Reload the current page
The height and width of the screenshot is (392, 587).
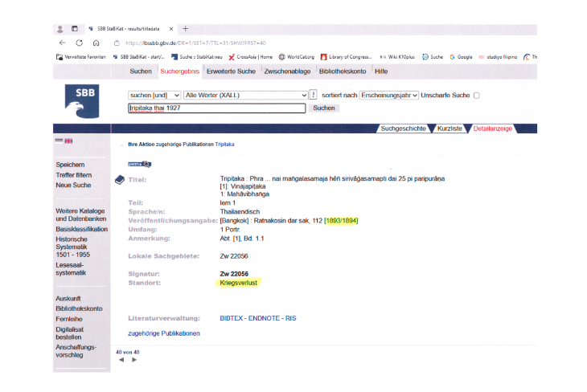coord(79,43)
